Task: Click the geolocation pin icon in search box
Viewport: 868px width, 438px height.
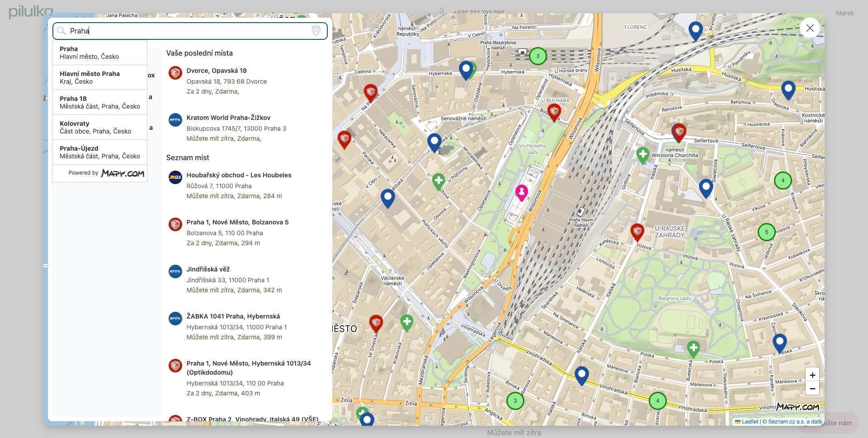Action: tap(316, 30)
